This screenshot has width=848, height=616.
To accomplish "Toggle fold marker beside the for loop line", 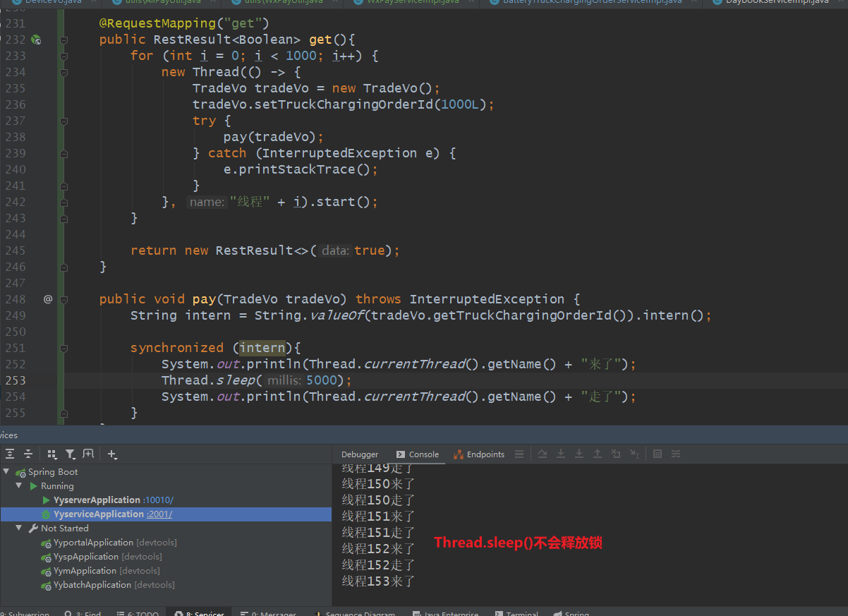I will coord(63,56).
